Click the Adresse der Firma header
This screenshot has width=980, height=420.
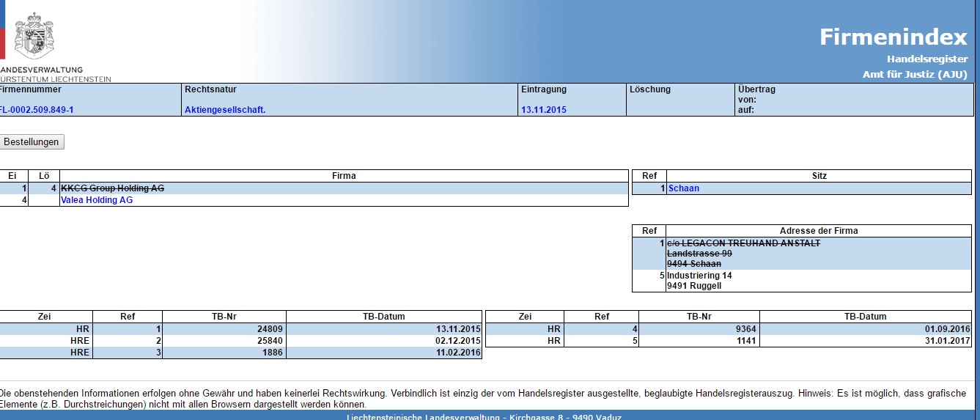click(819, 231)
